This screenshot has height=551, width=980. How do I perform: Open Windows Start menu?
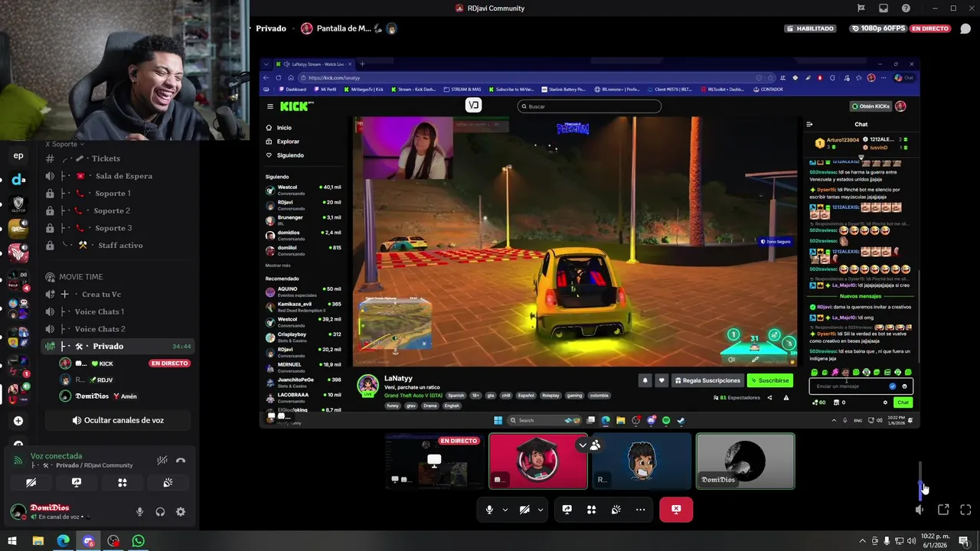pyautogui.click(x=12, y=541)
